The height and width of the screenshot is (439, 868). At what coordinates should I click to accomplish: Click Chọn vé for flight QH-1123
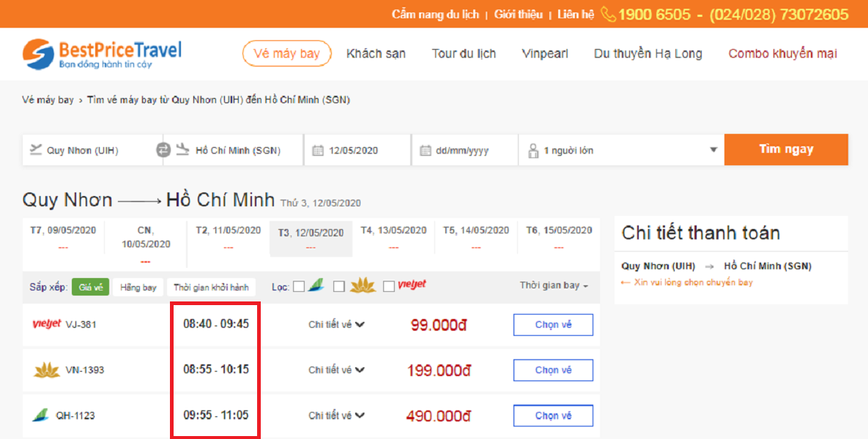click(553, 416)
